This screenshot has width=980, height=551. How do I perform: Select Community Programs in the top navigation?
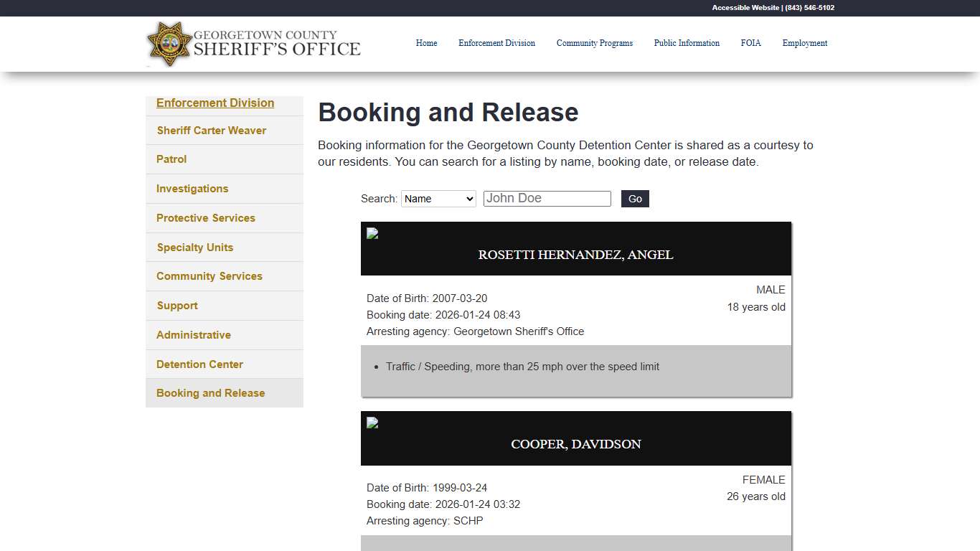(594, 43)
